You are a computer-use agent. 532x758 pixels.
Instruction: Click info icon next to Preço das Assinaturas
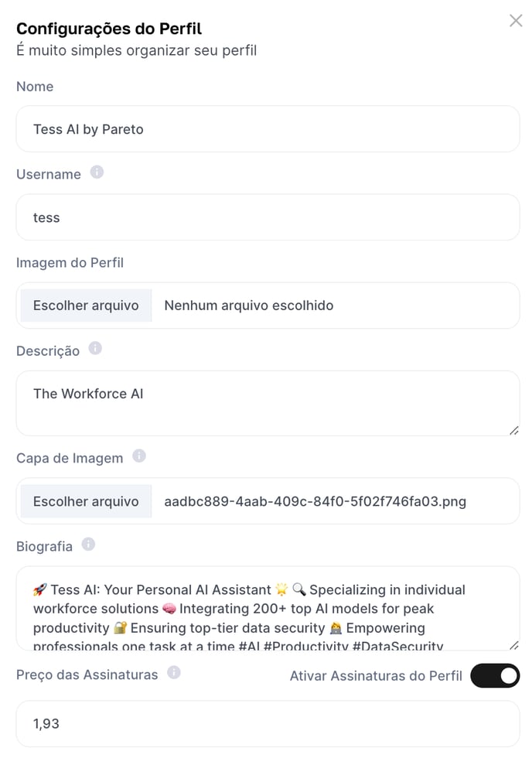(174, 672)
